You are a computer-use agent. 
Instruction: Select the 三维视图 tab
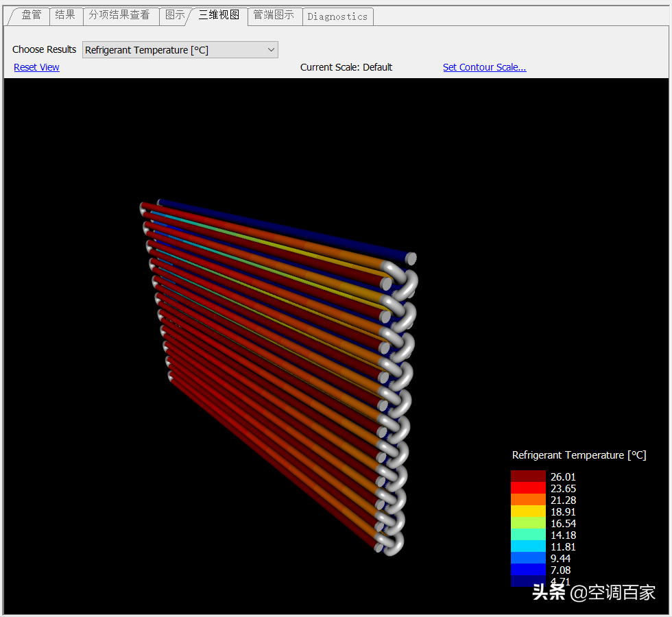(219, 15)
